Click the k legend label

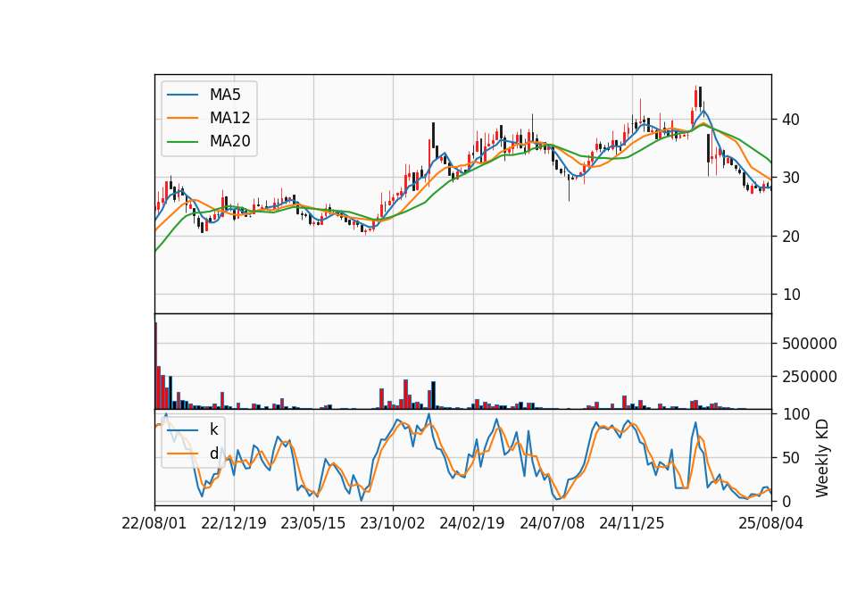(x=213, y=429)
